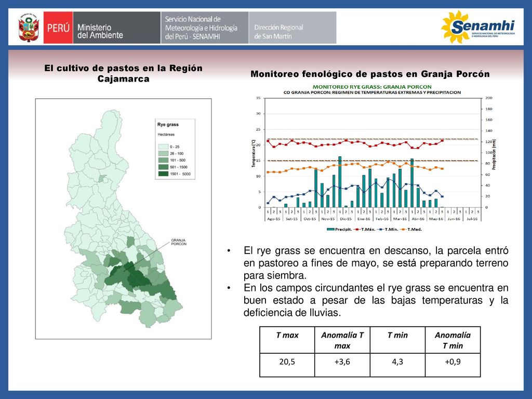Click the 'Temperatura (°C)' vertical axis label
532x399 pixels.
(253, 153)
